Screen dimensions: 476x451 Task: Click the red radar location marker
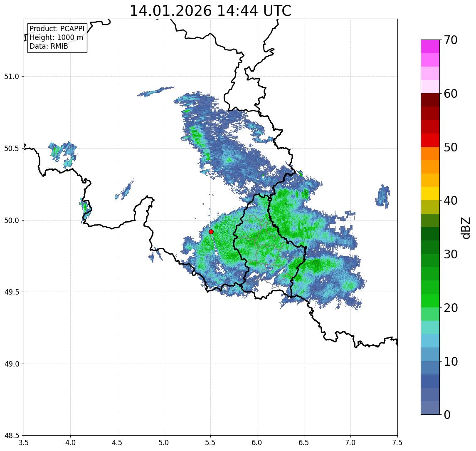(211, 232)
